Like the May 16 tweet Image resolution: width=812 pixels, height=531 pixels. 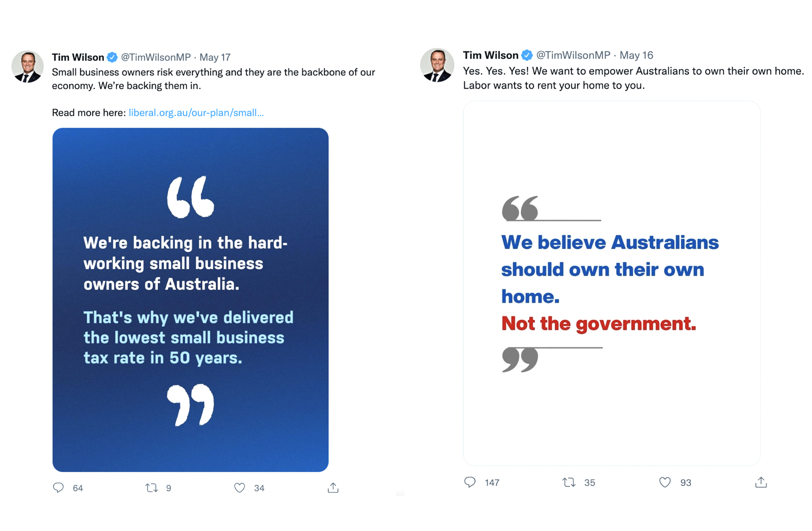pyautogui.click(x=665, y=482)
